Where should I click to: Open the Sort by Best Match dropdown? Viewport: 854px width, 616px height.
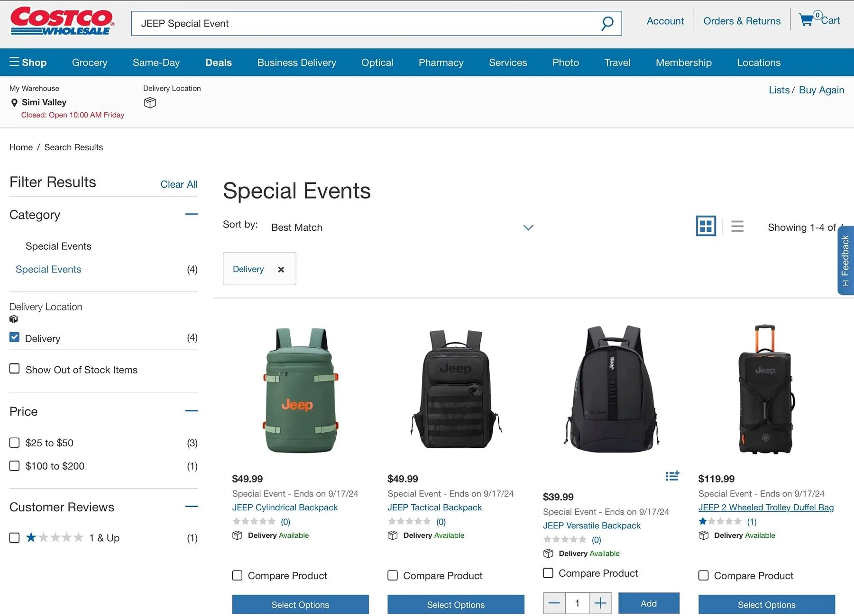402,227
